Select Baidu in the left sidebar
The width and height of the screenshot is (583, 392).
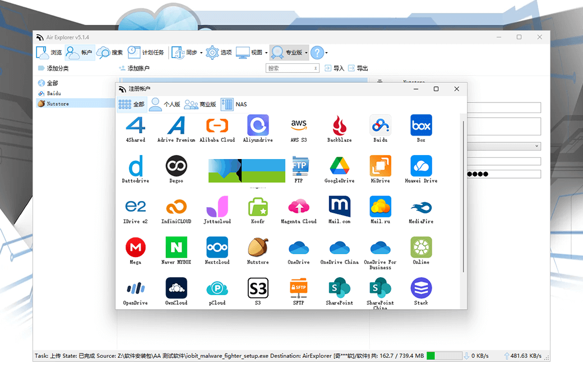coord(50,94)
